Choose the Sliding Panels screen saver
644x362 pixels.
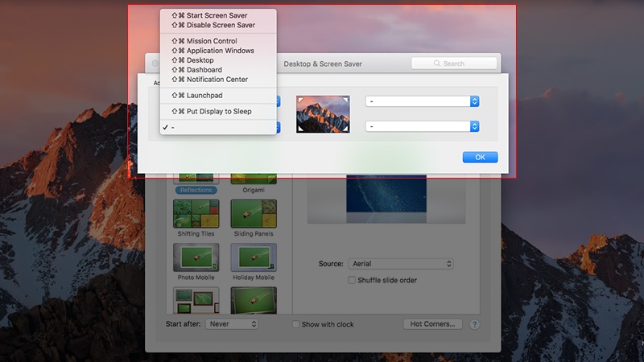pos(254,213)
